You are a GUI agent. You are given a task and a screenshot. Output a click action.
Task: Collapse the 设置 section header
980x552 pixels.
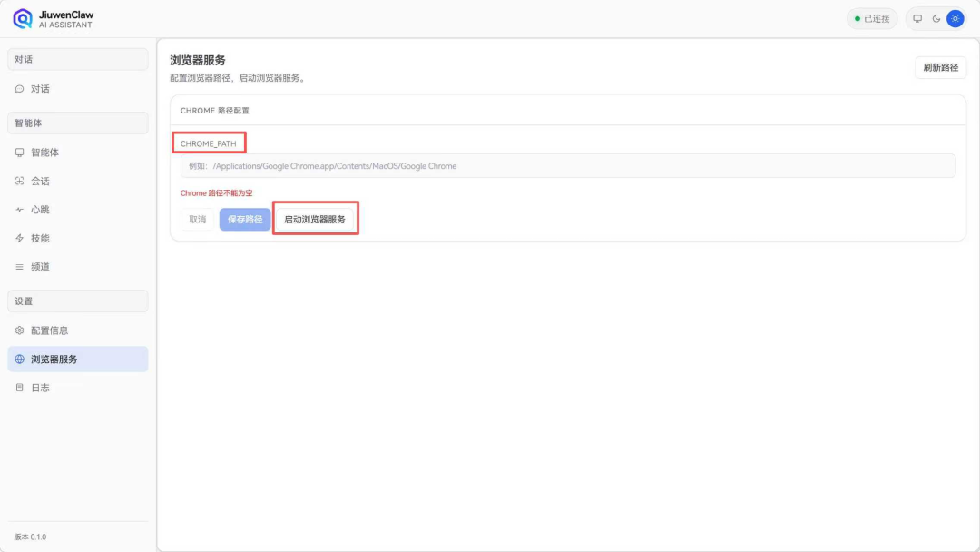[x=77, y=301]
